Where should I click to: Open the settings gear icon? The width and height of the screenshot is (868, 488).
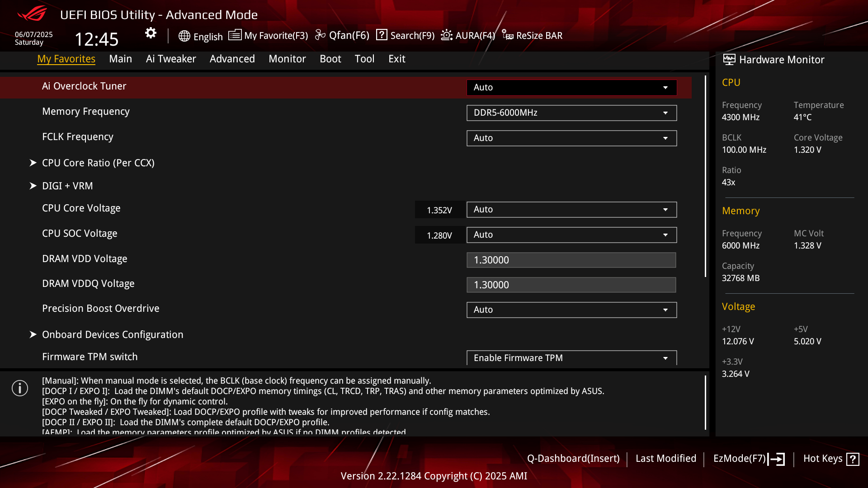(x=151, y=33)
